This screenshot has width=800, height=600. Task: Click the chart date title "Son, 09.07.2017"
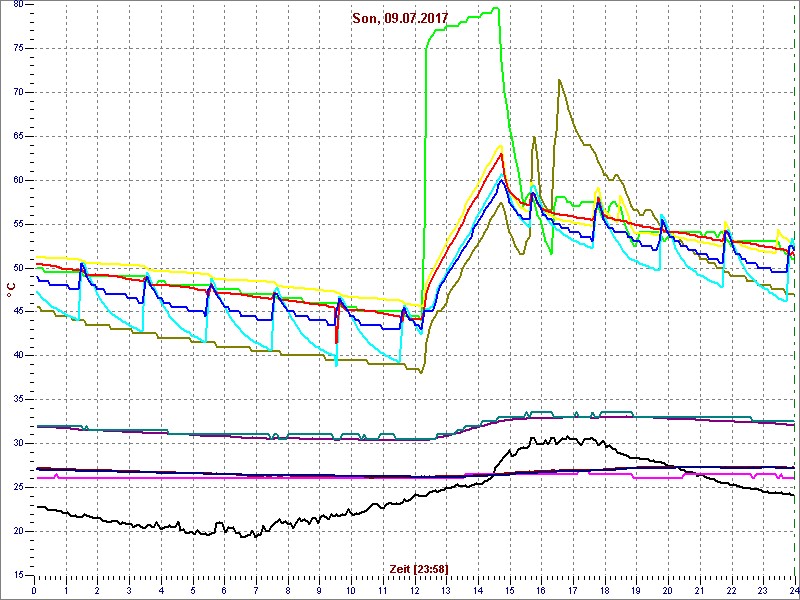400,18
